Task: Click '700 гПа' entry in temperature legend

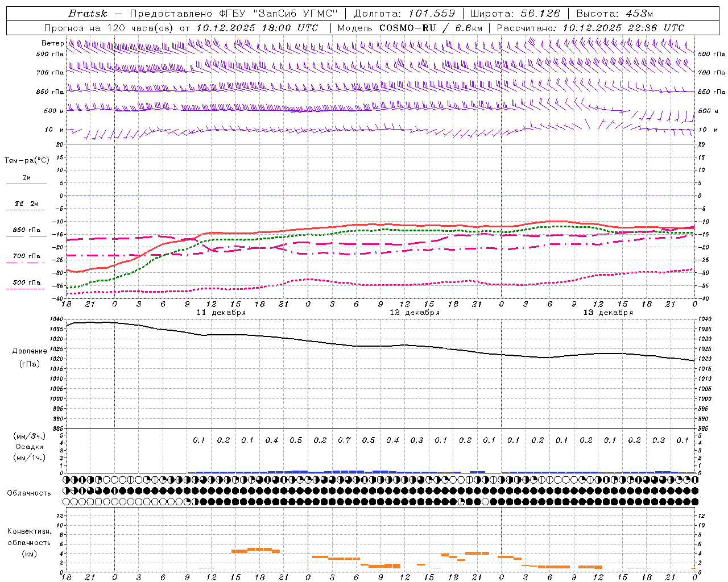Action: (27, 256)
